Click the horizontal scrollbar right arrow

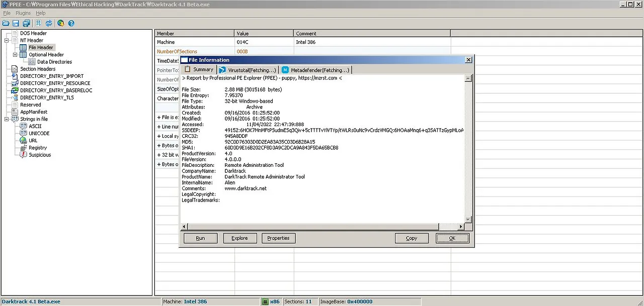click(461, 227)
